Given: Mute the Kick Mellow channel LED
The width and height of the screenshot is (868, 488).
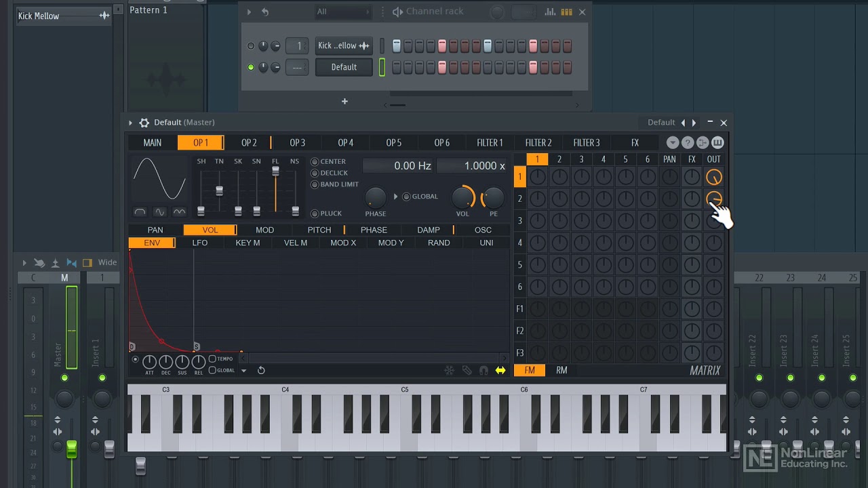Looking at the screenshot, I should point(251,46).
